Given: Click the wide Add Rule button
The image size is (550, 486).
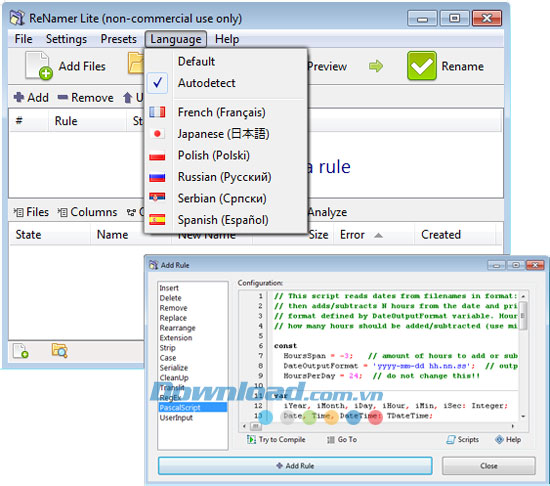Looking at the screenshot, I should [x=295, y=466].
